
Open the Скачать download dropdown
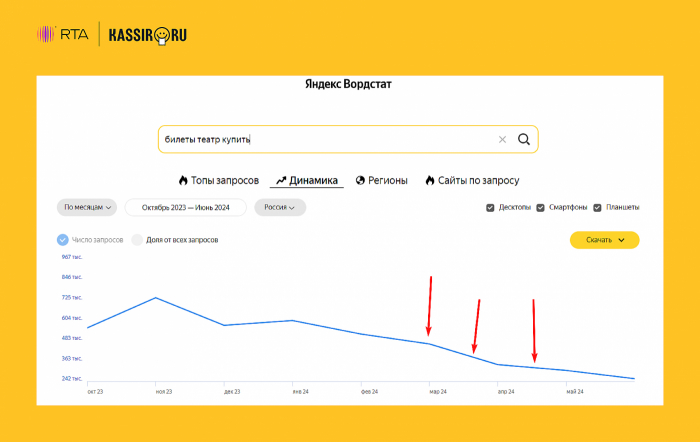pos(604,240)
